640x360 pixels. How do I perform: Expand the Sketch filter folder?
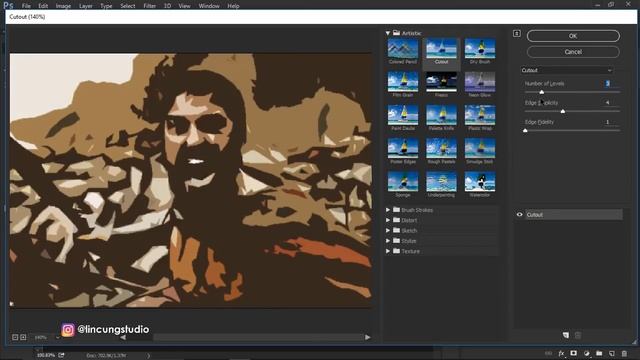tap(388, 231)
